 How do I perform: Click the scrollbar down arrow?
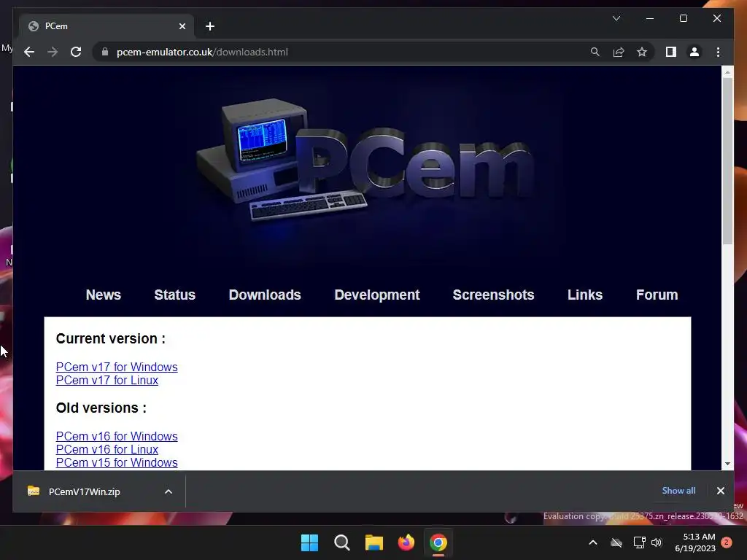[727, 463]
